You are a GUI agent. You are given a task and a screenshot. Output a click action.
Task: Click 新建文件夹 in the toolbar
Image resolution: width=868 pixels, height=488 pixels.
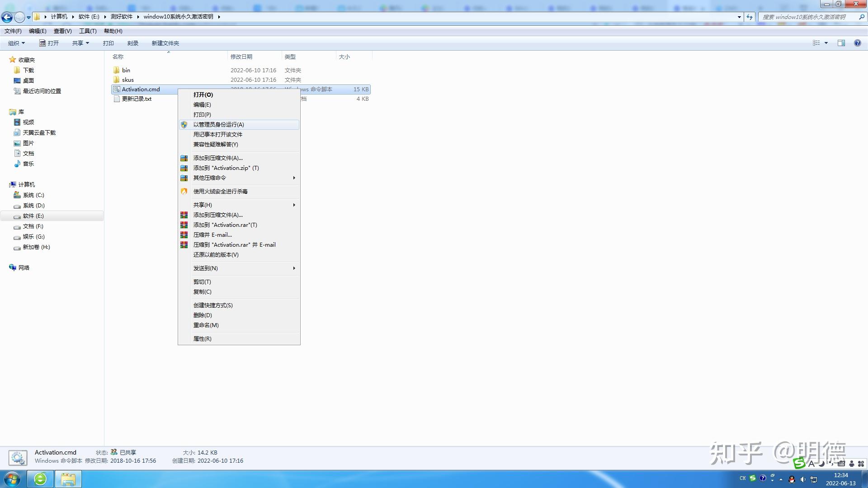click(x=165, y=43)
